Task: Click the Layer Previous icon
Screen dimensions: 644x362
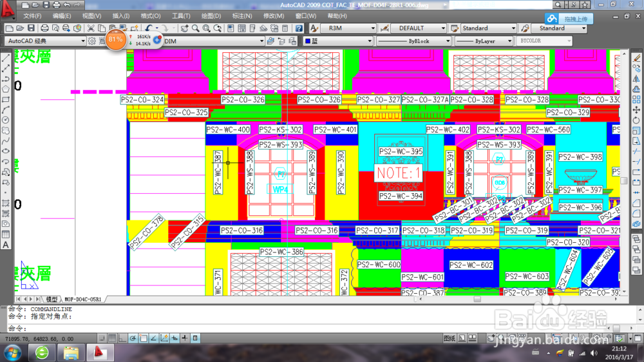Action: pyautogui.click(x=281, y=41)
